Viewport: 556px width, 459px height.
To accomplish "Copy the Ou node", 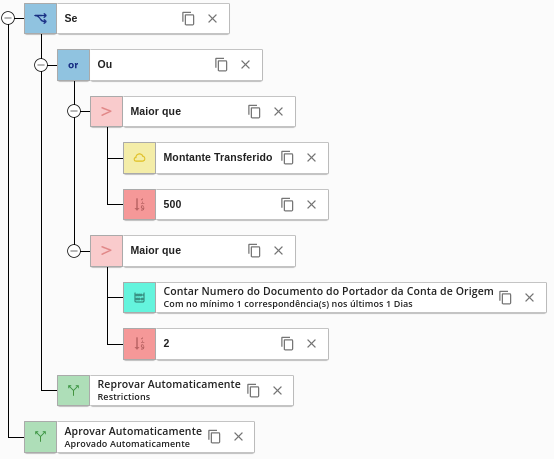I will click(x=221, y=65).
